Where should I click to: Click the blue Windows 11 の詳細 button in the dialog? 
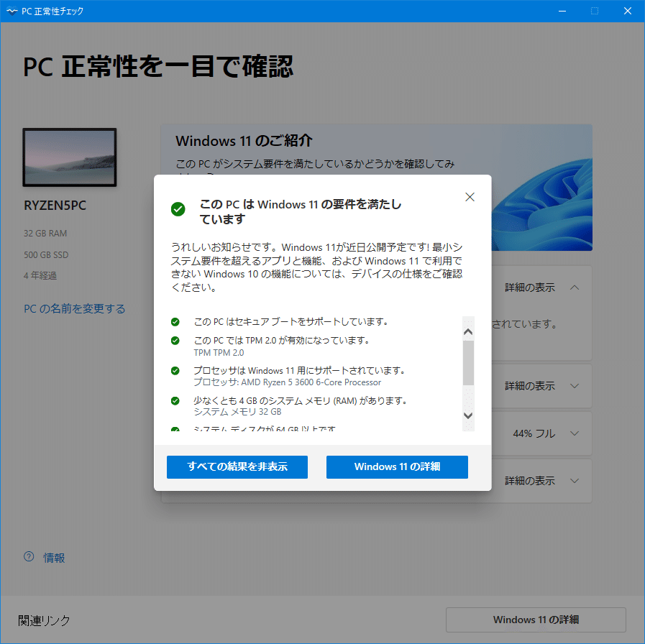pos(397,466)
